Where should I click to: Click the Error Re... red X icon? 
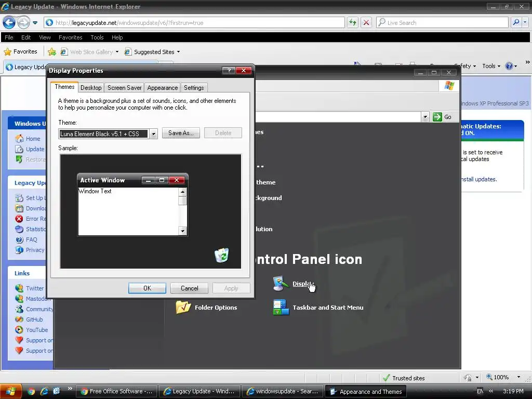(19, 219)
